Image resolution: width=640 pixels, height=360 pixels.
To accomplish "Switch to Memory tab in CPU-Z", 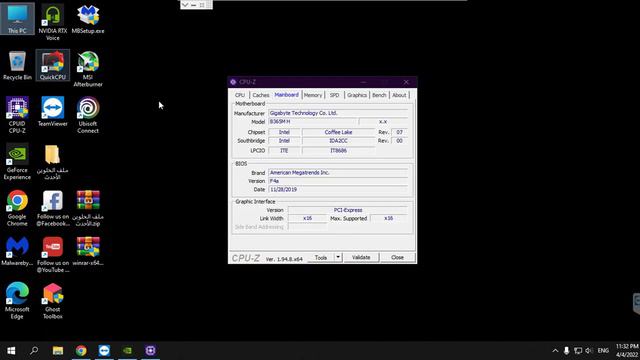I will tap(313, 95).
